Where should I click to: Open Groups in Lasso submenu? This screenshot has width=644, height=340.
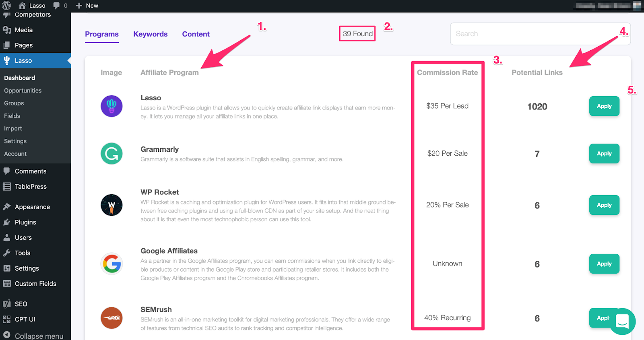[x=14, y=103]
